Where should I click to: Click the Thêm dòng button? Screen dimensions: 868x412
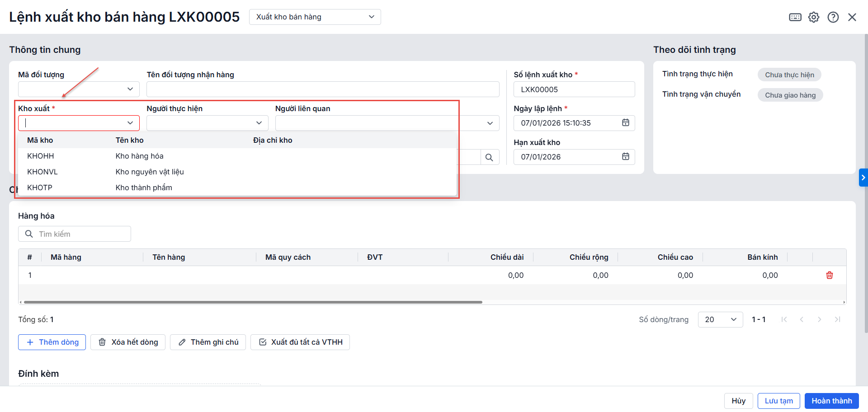(x=52, y=342)
